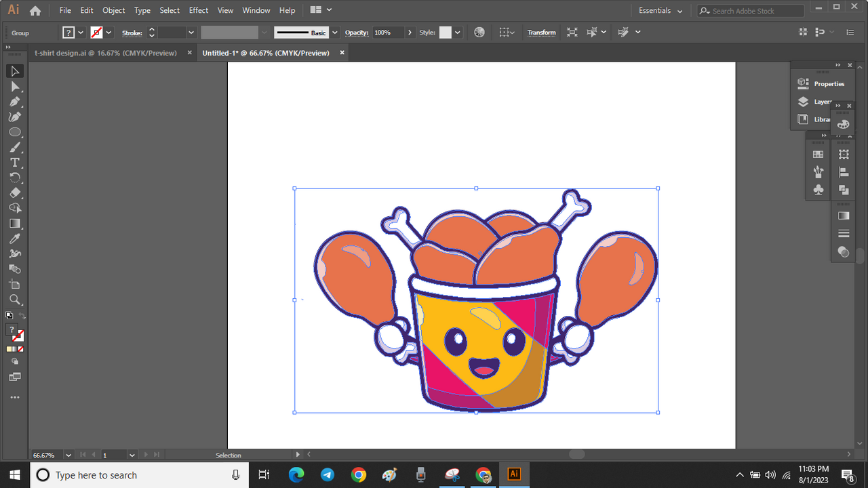Set the None color mode button

click(x=20, y=349)
